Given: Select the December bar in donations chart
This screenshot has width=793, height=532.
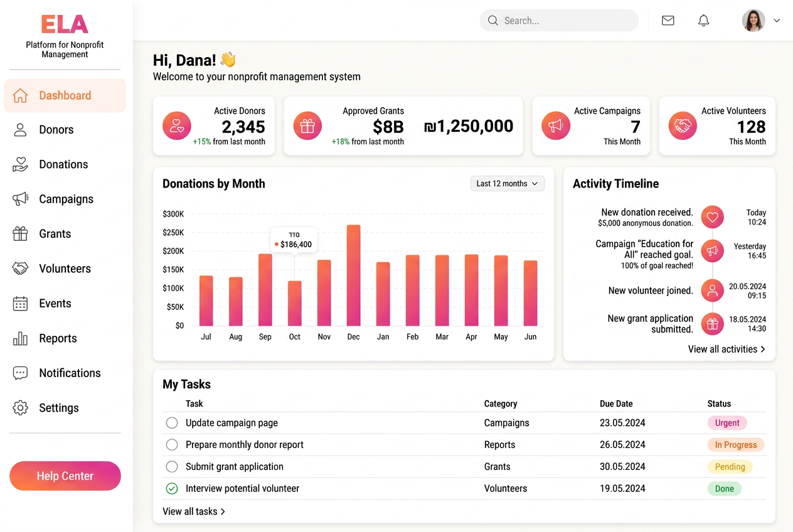Looking at the screenshot, I should 354,275.
